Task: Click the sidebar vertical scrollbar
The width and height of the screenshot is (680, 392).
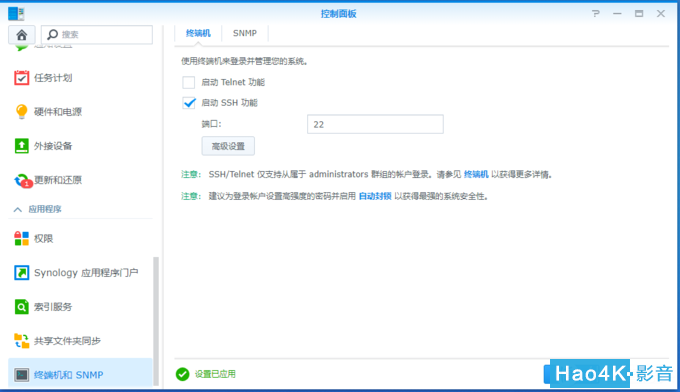Action: (x=156, y=321)
